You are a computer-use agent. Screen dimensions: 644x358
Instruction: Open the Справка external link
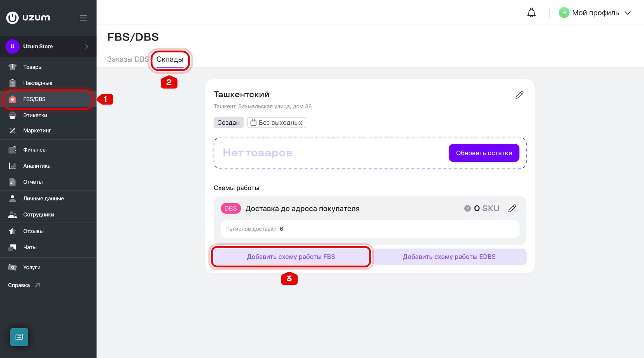click(24, 285)
